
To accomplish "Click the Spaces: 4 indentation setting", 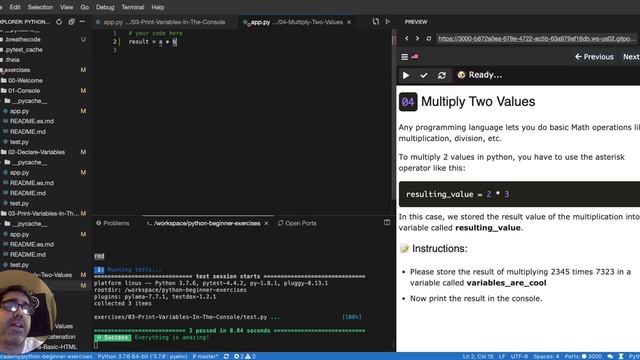I will click(546, 356).
